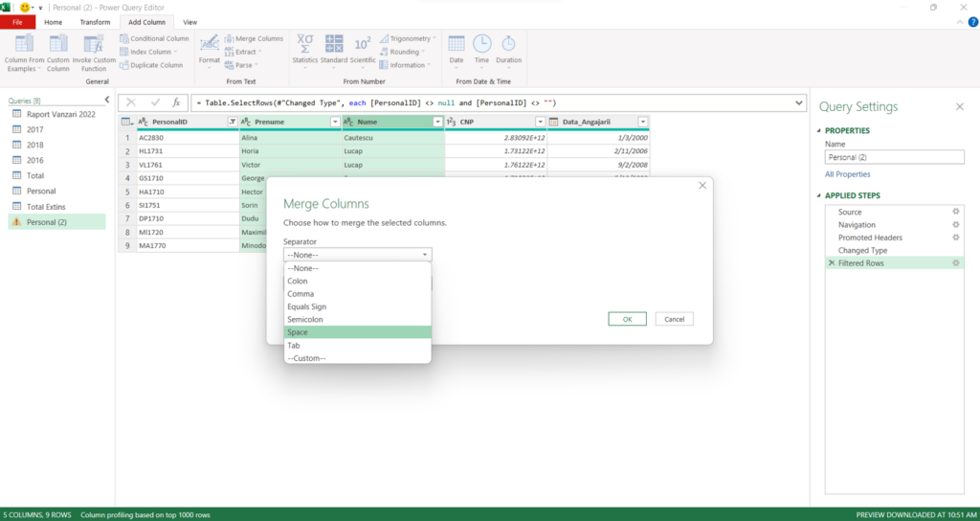Open the Trigonometry dropdown
The image size is (980, 521).
(x=408, y=38)
